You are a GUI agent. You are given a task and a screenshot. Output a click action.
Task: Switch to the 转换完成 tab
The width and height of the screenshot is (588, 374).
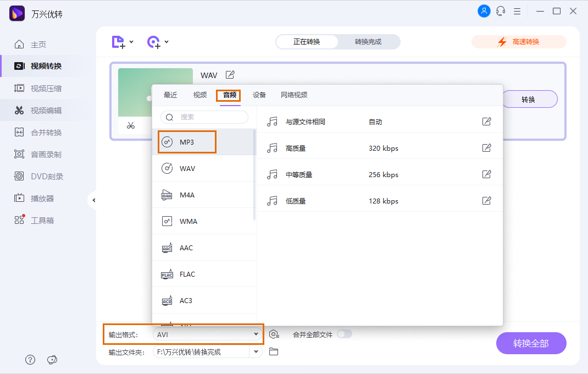[368, 42]
